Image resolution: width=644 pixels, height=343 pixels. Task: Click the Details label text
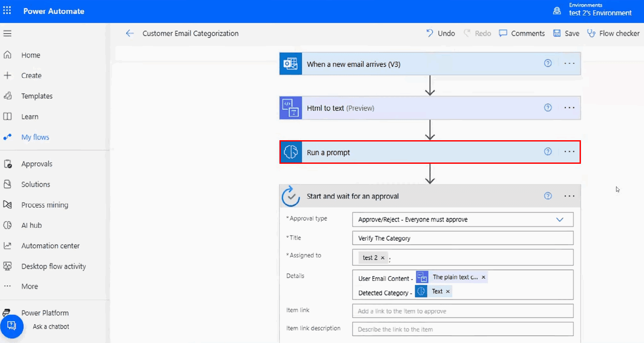click(x=295, y=276)
